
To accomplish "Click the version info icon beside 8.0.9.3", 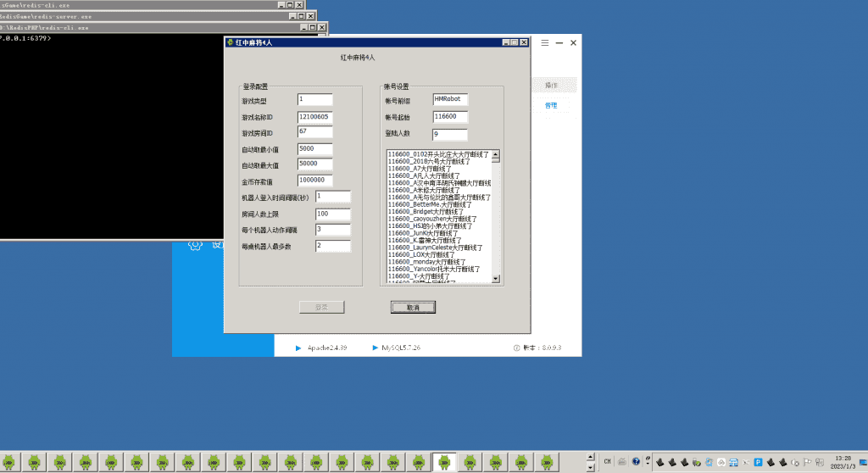I will pyautogui.click(x=516, y=348).
